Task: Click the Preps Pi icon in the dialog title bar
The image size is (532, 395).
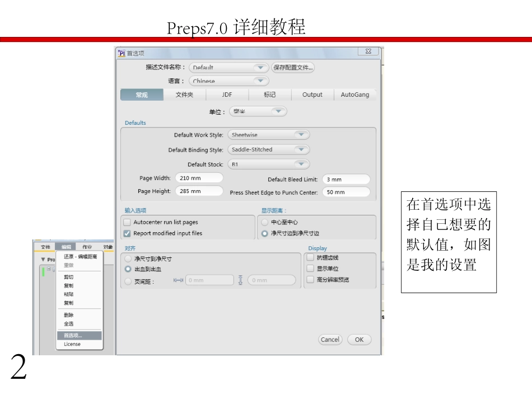Action: 122,53
